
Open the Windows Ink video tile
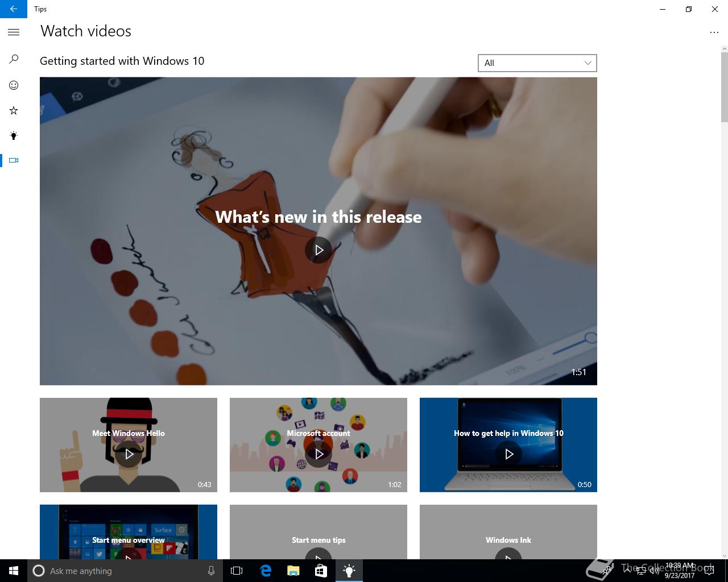(x=508, y=532)
